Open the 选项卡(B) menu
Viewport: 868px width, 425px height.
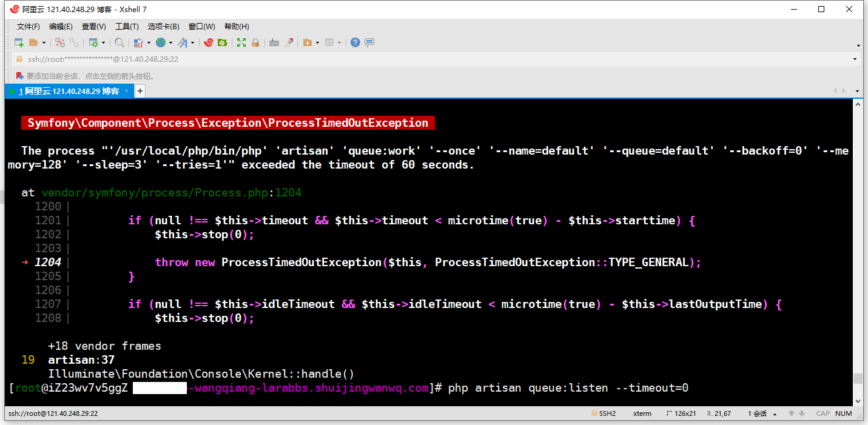164,27
